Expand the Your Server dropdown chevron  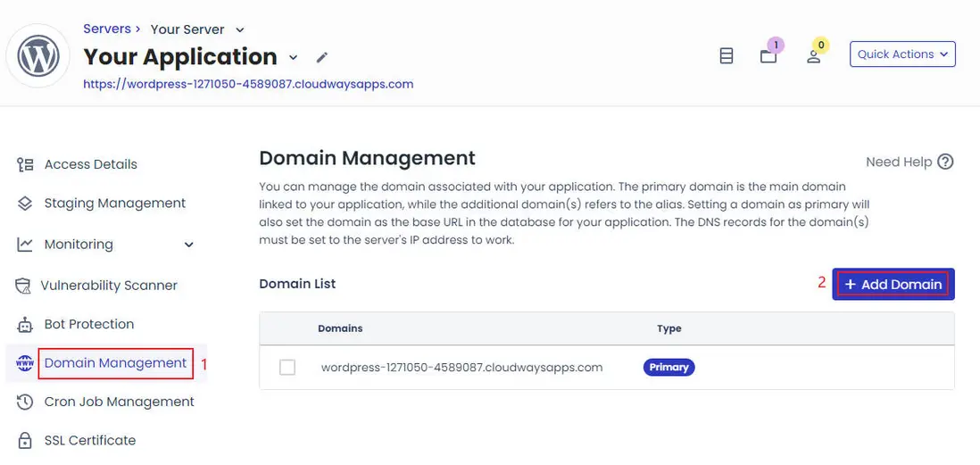(x=240, y=30)
